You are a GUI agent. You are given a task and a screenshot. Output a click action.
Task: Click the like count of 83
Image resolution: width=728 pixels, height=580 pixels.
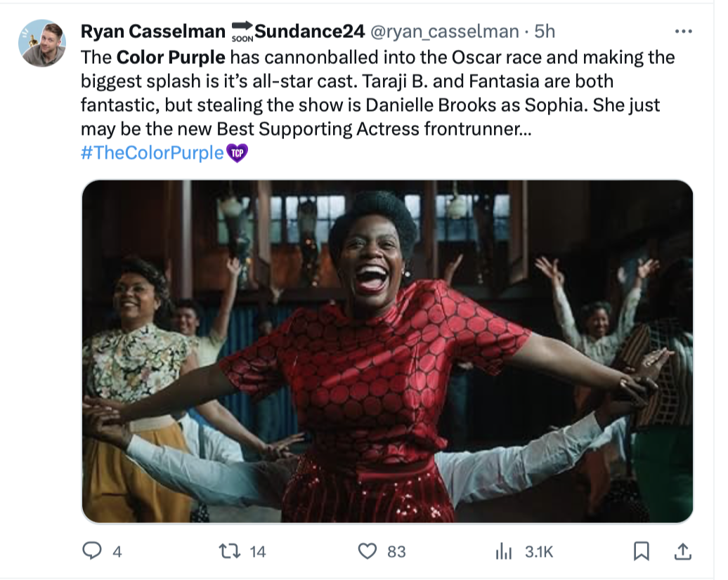point(396,552)
